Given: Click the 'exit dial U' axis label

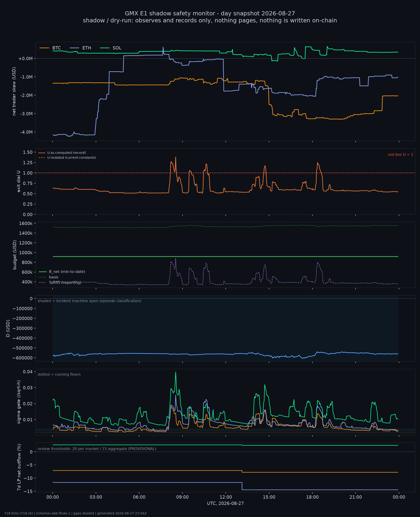Looking at the screenshot, I should pyautogui.click(x=19, y=181).
